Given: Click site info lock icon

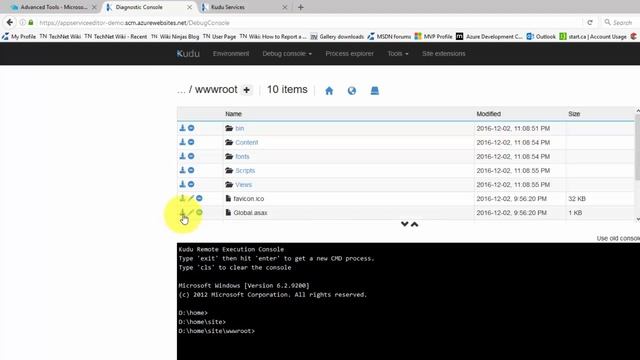Looking at the screenshot, I should point(31,22).
